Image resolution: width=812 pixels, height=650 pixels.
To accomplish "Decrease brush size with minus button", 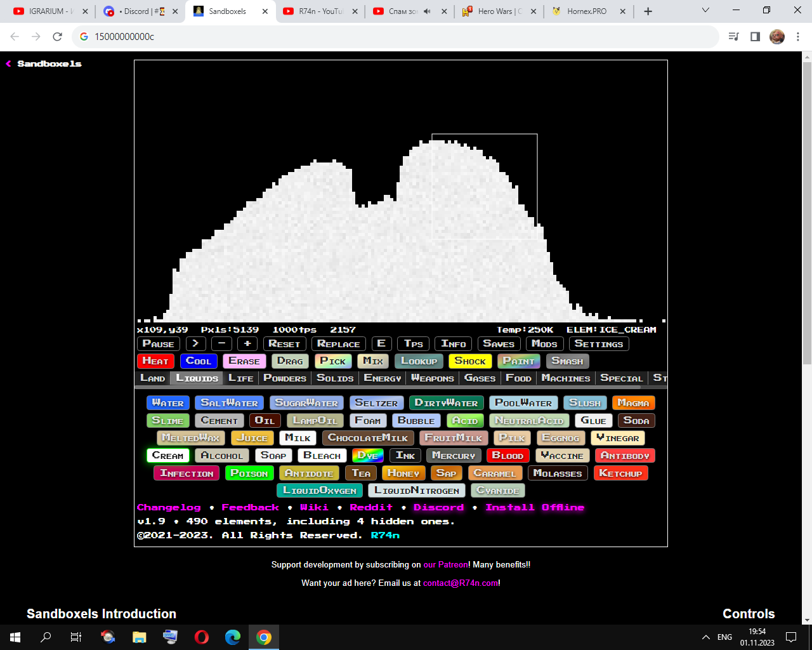I will point(221,344).
